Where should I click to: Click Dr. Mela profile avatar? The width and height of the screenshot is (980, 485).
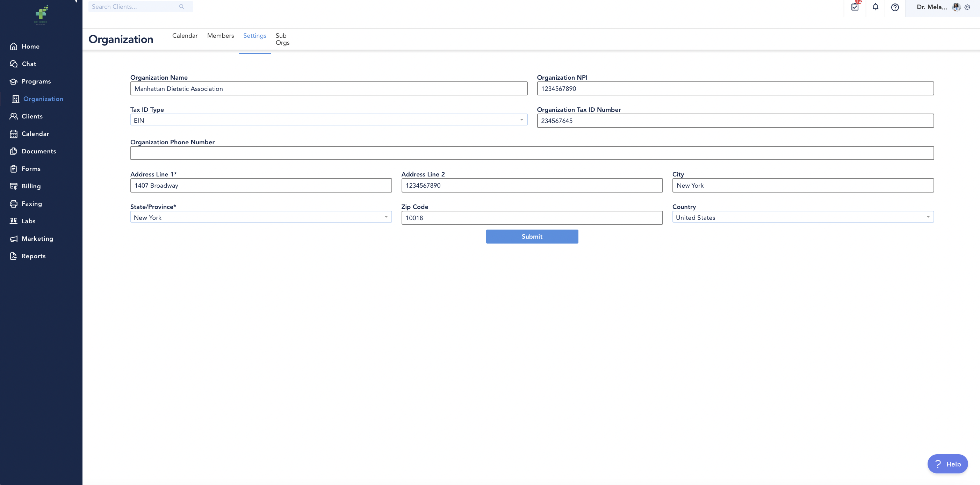(x=956, y=7)
